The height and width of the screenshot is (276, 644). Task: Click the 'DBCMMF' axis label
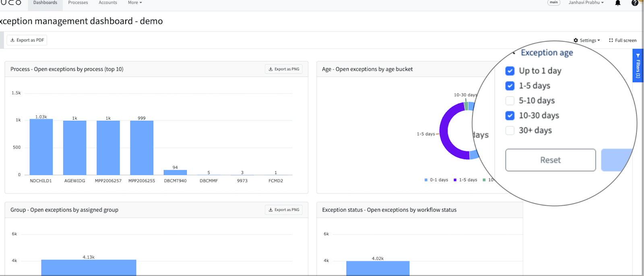208,181
